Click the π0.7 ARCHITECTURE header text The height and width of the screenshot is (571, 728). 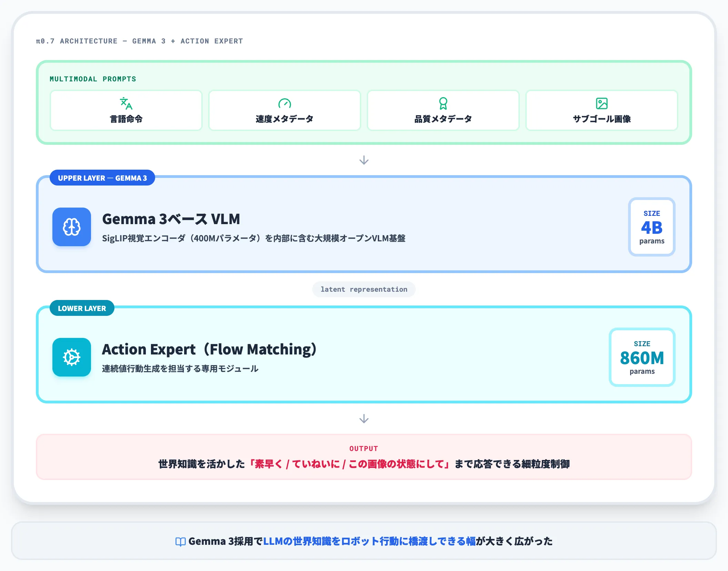[140, 41]
